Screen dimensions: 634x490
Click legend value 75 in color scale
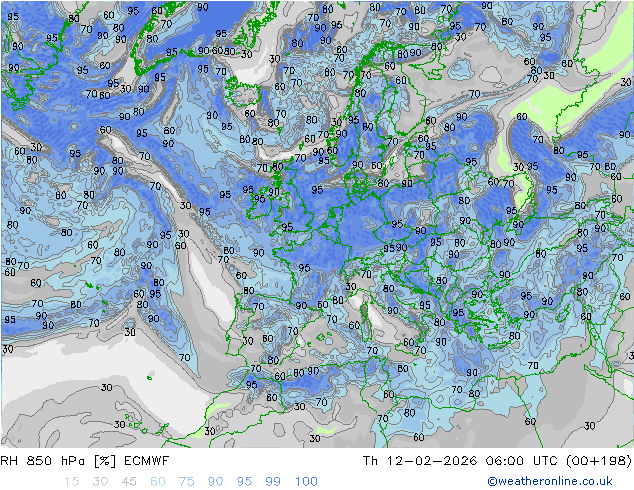click(x=186, y=482)
